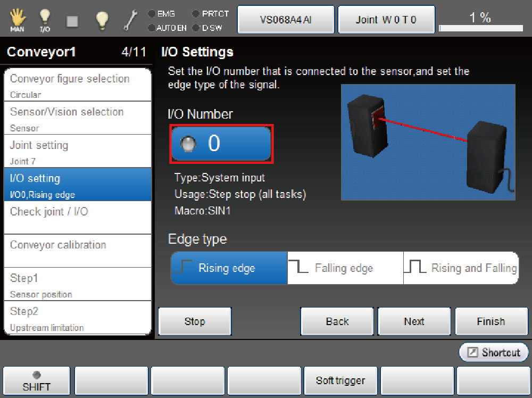
Task: Click the Next button
Action: pos(414,321)
